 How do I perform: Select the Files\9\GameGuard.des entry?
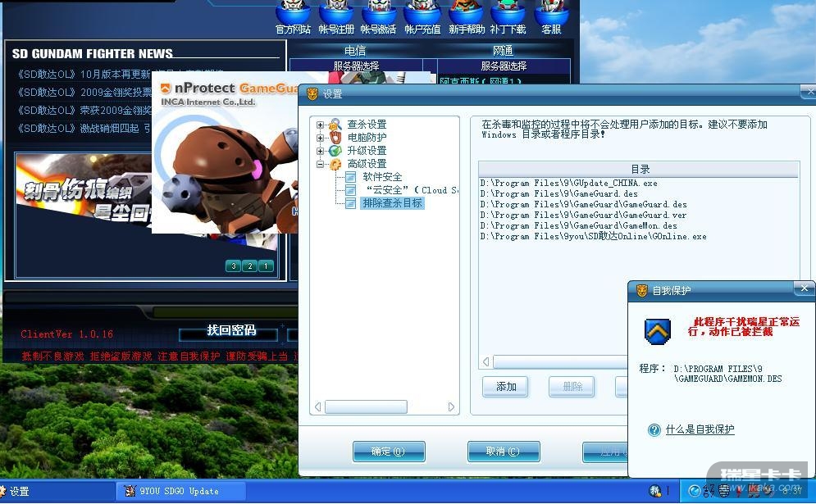click(x=559, y=193)
